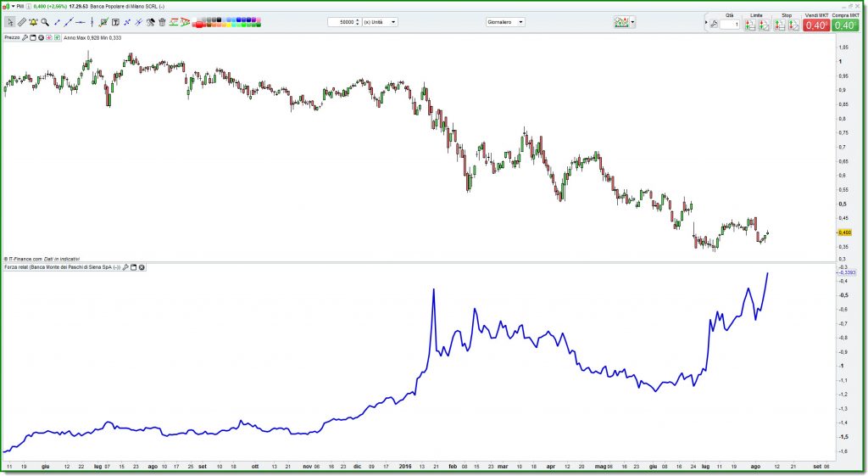Select the vertical line tool
This screenshot has width=868, height=476.
(92, 22)
